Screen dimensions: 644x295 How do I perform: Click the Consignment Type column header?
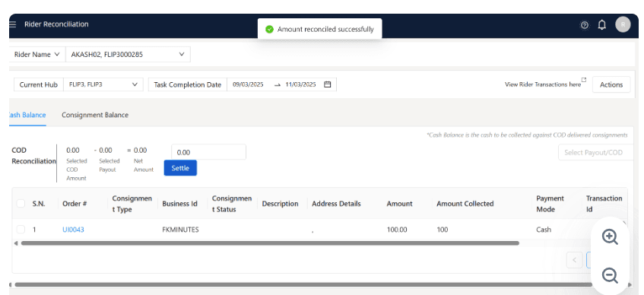click(x=132, y=204)
